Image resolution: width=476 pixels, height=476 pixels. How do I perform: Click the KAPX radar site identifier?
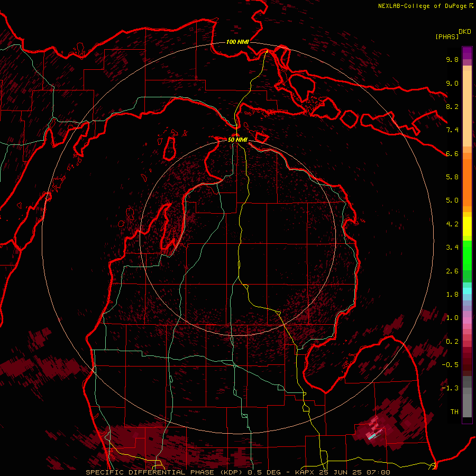305,472
